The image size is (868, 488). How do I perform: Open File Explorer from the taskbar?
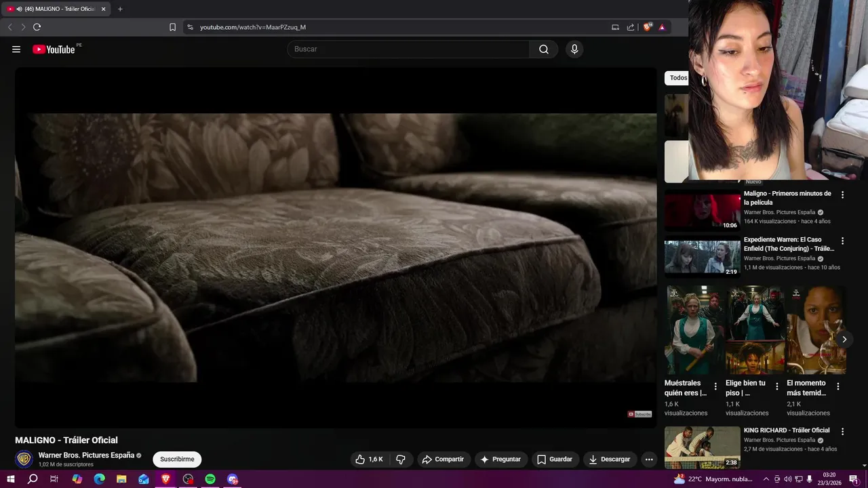(121, 479)
